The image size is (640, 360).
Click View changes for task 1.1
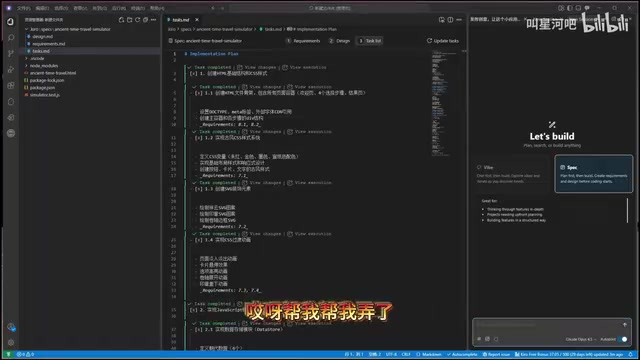coord(262,87)
